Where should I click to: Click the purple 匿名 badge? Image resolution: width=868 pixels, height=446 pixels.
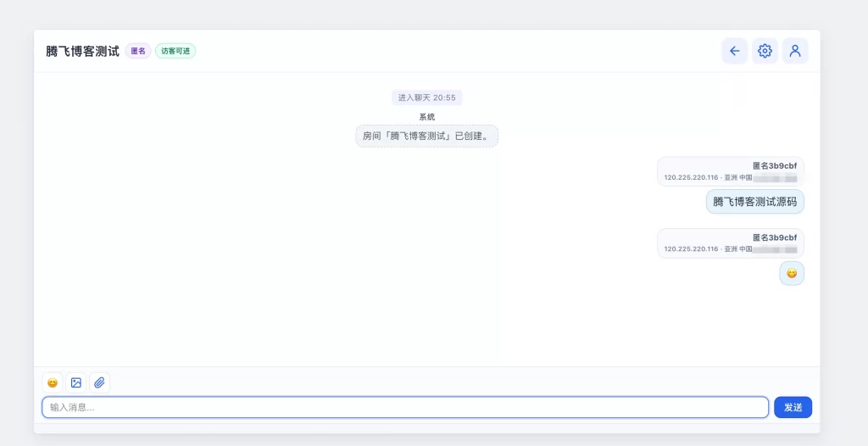pos(138,51)
